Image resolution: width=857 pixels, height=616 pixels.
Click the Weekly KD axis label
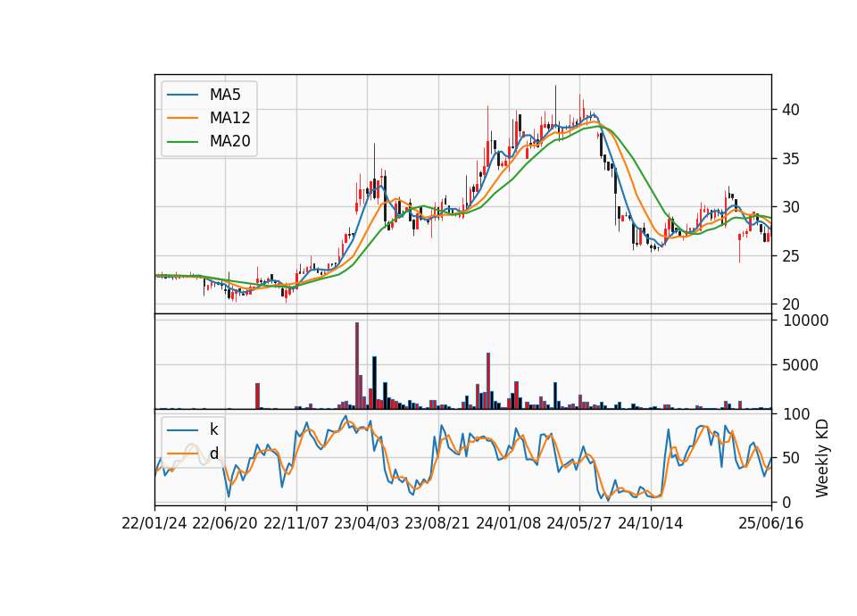pos(822,458)
